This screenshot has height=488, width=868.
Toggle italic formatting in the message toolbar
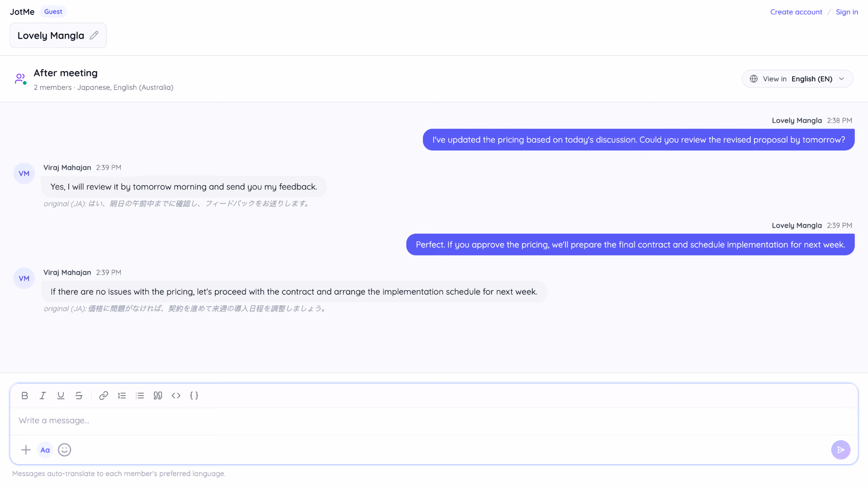coord(43,396)
